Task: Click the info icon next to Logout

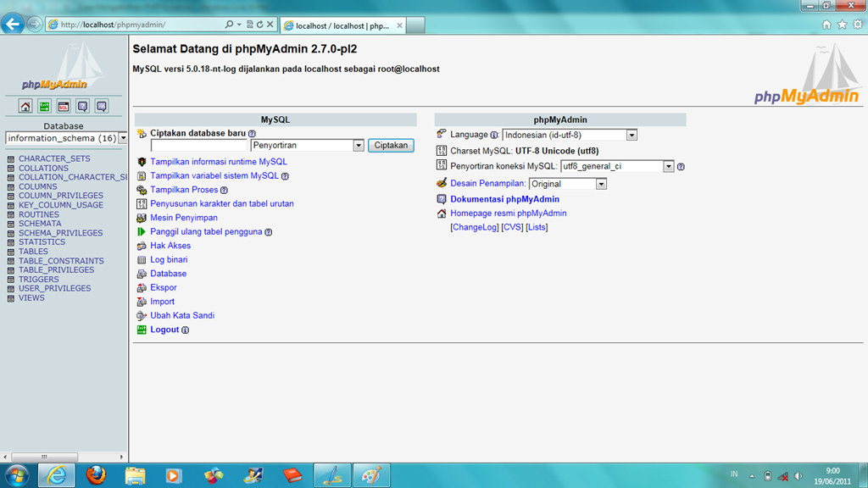Action: click(x=186, y=330)
